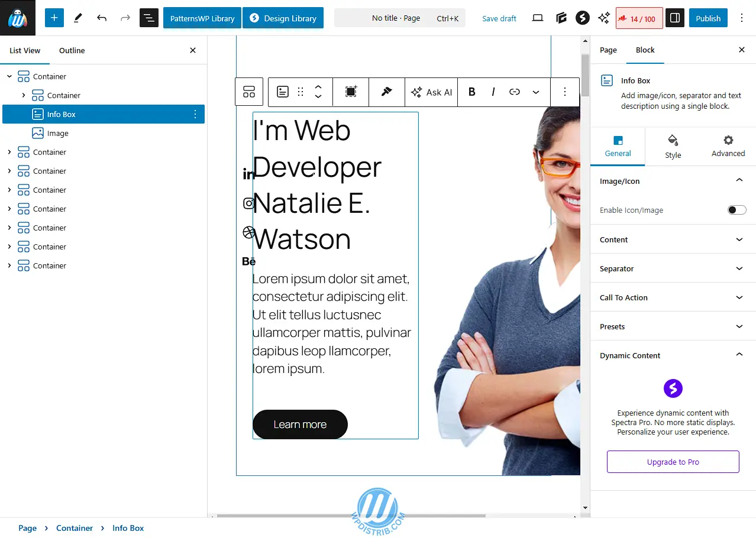This screenshot has width=756, height=538.
Task: Click Page in the footer breadcrumb
Action: pos(27,528)
